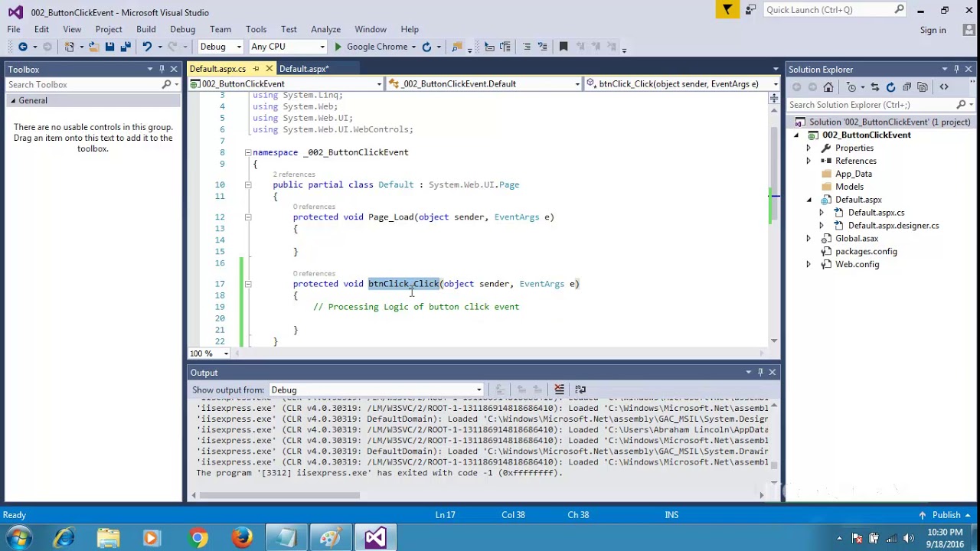
Task: Open the Build menu
Action: (145, 30)
